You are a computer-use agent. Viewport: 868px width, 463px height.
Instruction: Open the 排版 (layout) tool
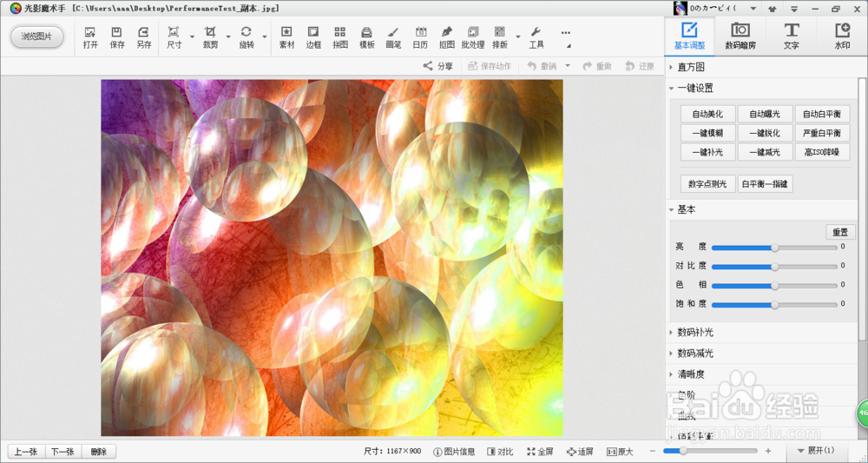coord(500,37)
